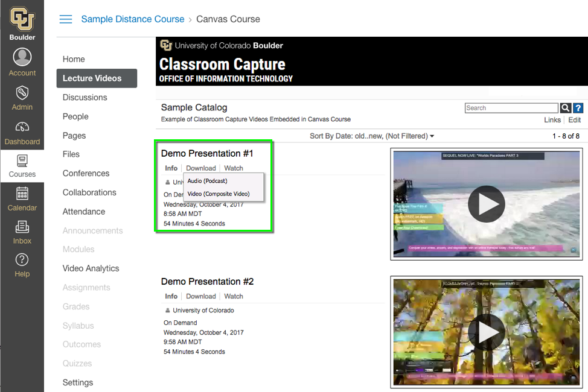
Task: Open Grades in course menu
Action: [x=76, y=306]
